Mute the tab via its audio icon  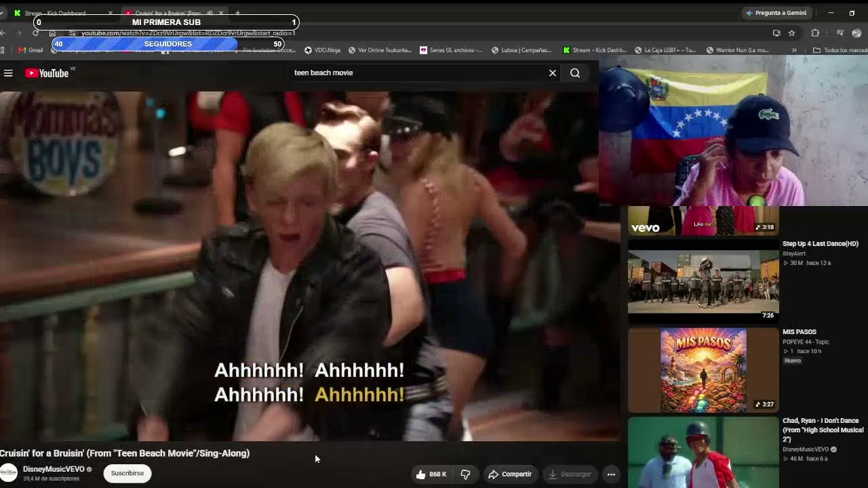coord(210,13)
